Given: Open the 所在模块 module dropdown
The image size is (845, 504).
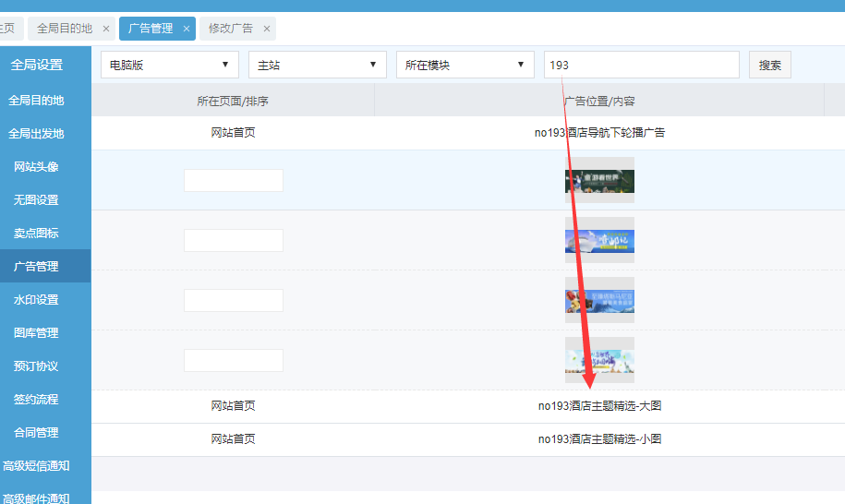Looking at the screenshot, I should [x=465, y=65].
